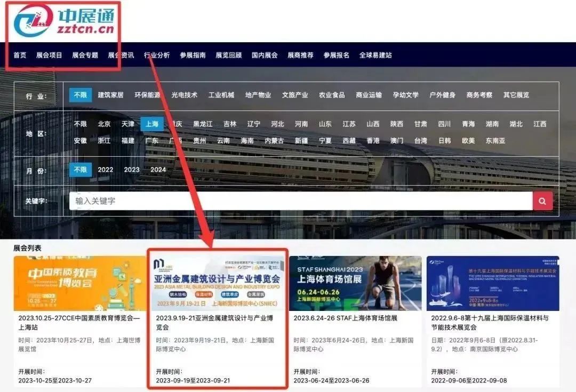Filter industry by 工业机械
Image resolution: width=576 pixels, height=392 pixels.
pyautogui.click(x=221, y=95)
